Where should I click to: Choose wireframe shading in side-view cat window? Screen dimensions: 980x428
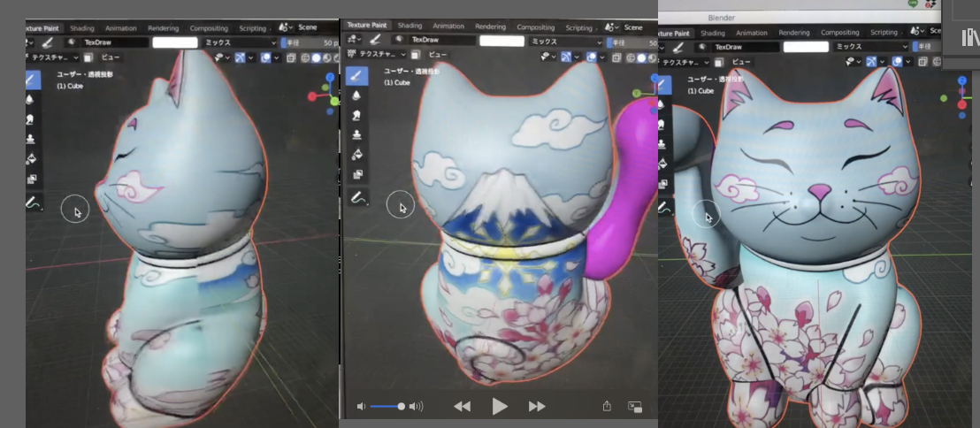[x=305, y=58]
